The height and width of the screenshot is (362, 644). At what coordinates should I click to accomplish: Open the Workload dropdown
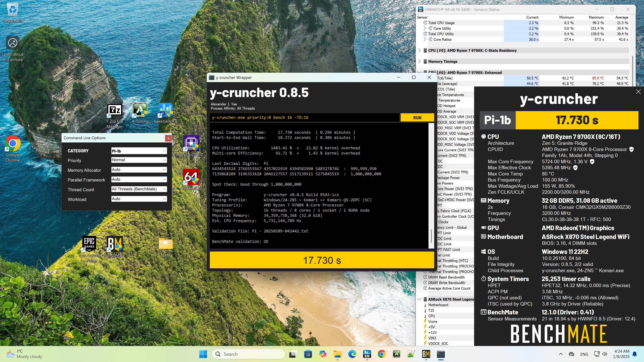139,199
